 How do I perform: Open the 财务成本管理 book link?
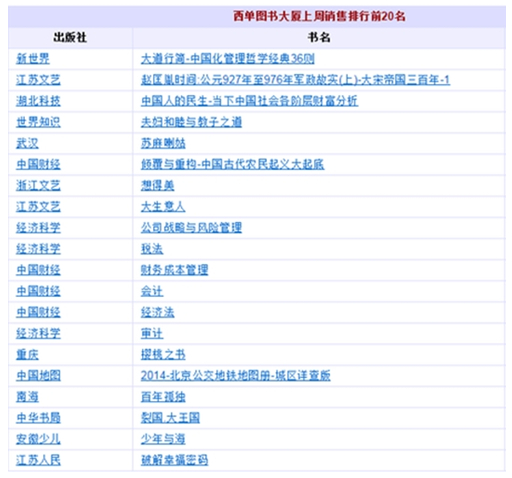[x=174, y=270]
